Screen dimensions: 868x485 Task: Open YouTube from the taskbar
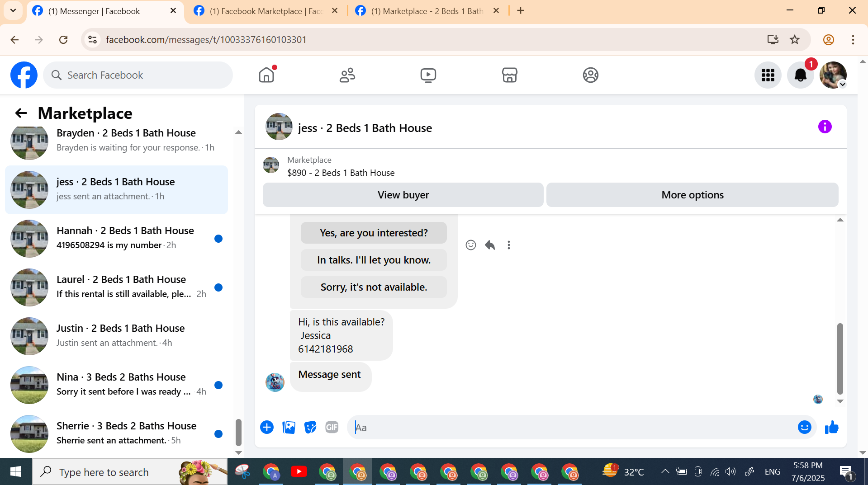(x=299, y=472)
